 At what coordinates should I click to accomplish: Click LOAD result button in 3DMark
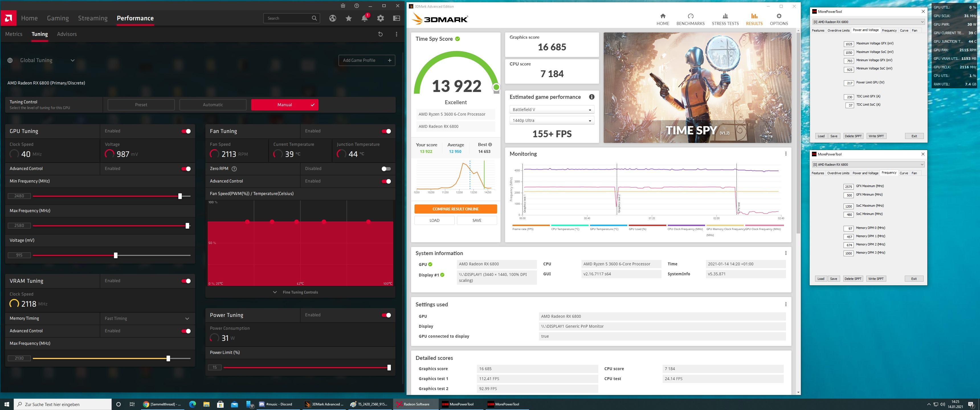(434, 220)
